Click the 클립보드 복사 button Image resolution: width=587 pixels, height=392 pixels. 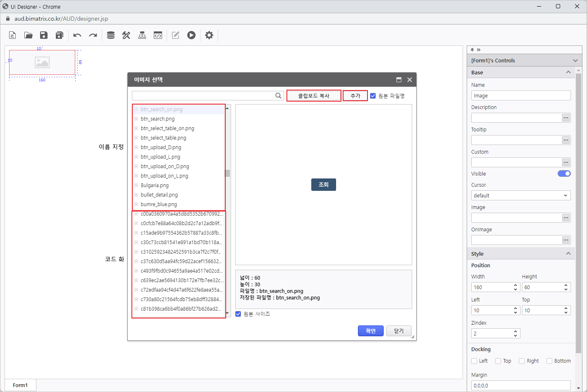tap(314, 96)
